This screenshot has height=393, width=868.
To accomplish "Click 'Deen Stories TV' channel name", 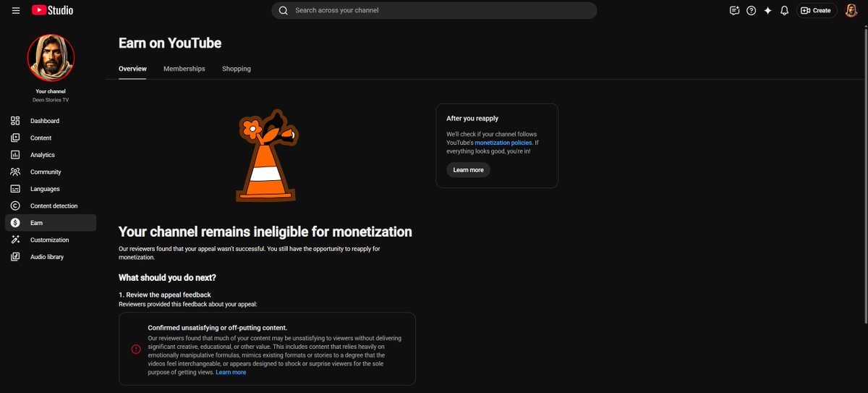I will pos(51,100).
